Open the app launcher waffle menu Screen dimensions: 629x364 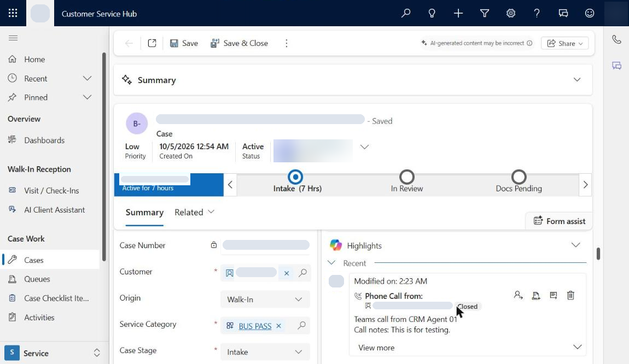[13, 13]
